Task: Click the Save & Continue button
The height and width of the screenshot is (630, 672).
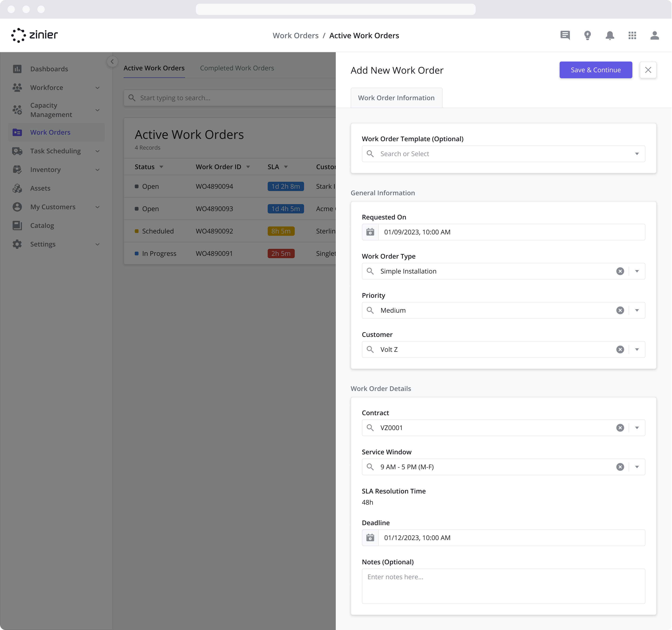Action: pos(596,70)
